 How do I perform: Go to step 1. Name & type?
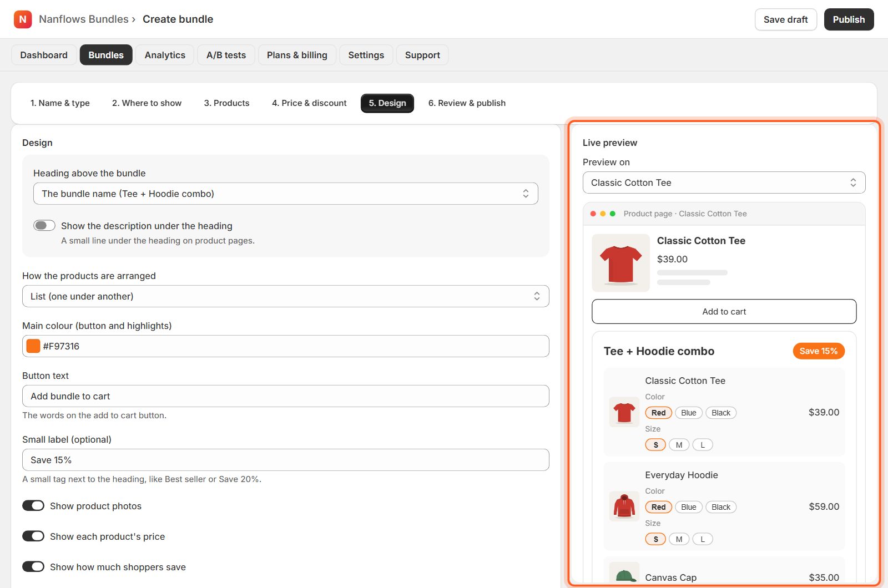coord(60,103)
